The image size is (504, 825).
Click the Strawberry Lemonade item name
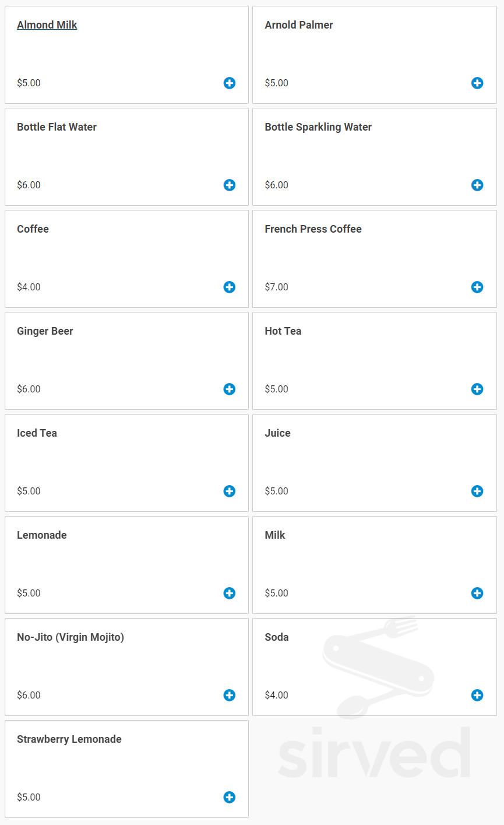tap(69, 739)
